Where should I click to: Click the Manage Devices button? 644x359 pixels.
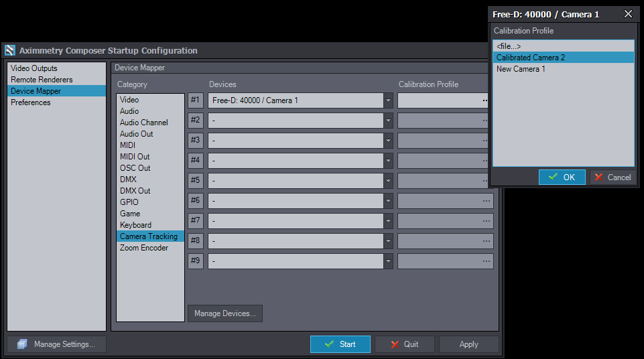tap(224, 313)
